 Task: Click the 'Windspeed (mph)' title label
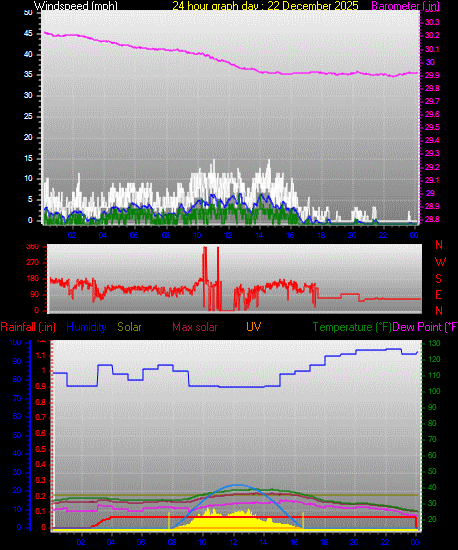point(75,6)
